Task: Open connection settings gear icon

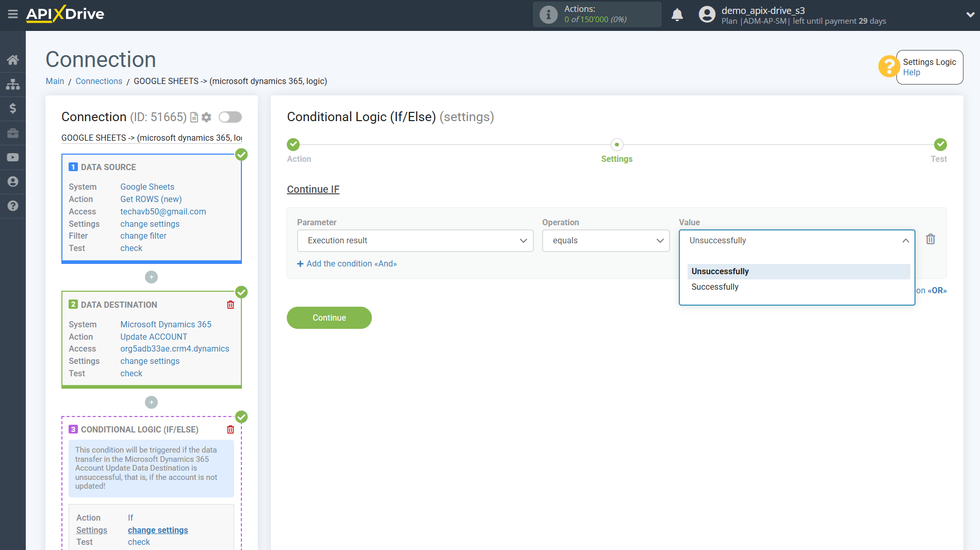Action: (206, 118)
